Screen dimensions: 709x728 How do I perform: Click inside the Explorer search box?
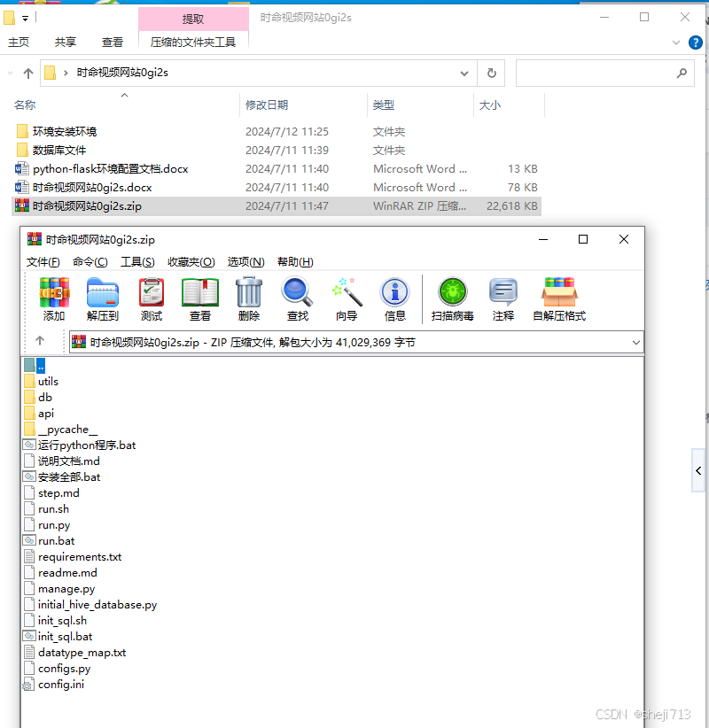[605, 74]
